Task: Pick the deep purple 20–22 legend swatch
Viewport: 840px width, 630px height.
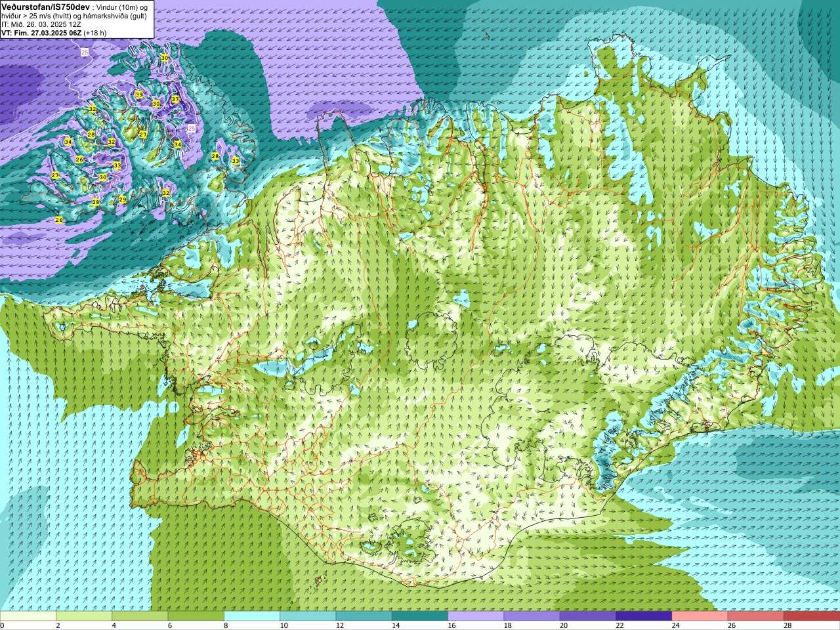Action: pyautogui.click(x=587, y=616)
